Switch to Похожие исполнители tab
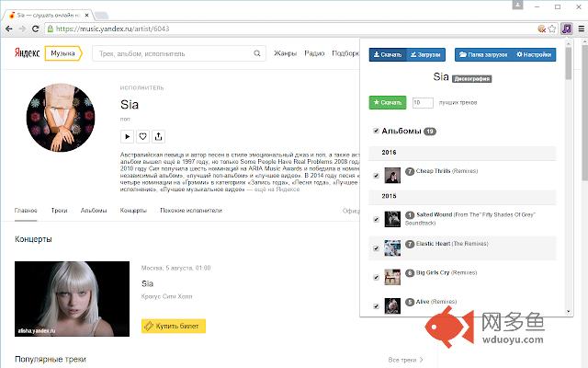588x368 pixels. (x=191, y=211)
